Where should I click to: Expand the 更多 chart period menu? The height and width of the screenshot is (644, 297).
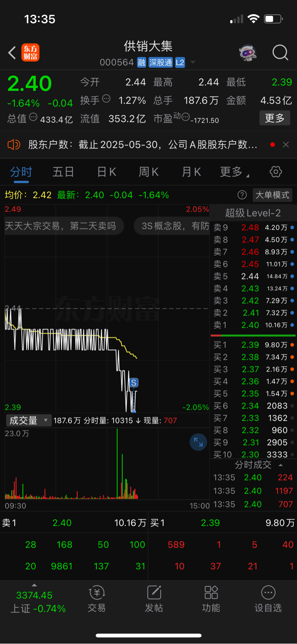(x=234, y=172)
